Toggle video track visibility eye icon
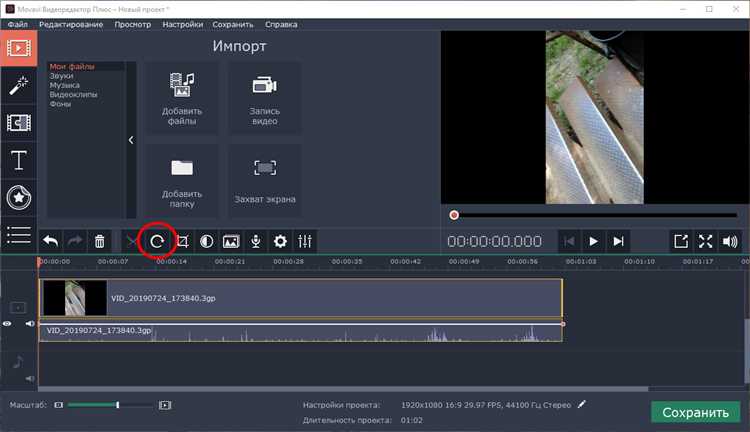Image resolution: width=750 pixels, height=432 pixels. [8, 324]
